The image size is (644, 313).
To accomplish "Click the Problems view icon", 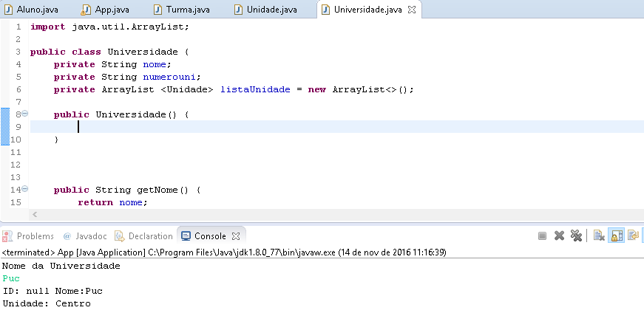I will pyautogui.click(x=7, y=236).
